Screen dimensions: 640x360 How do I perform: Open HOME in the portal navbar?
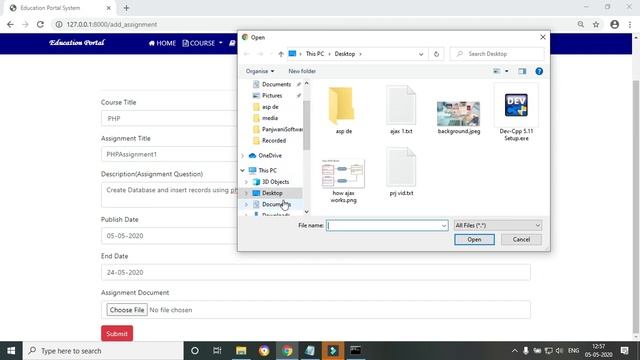[x=162, y=43]
